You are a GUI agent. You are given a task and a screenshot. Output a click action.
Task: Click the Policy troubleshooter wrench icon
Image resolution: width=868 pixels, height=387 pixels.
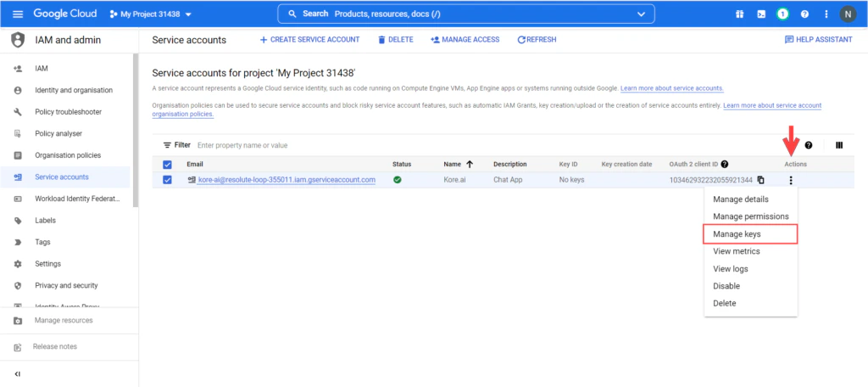[x=18, y=112]
